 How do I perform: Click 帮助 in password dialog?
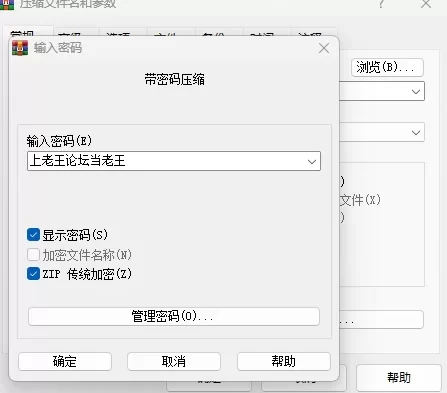pos(284,361)
